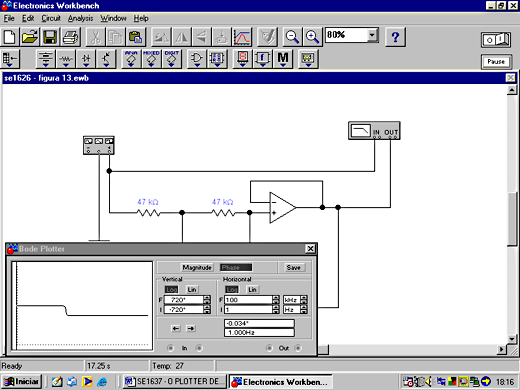
Task: Adjust Horizontal F 100 value spinner
Action: (276, 300)
